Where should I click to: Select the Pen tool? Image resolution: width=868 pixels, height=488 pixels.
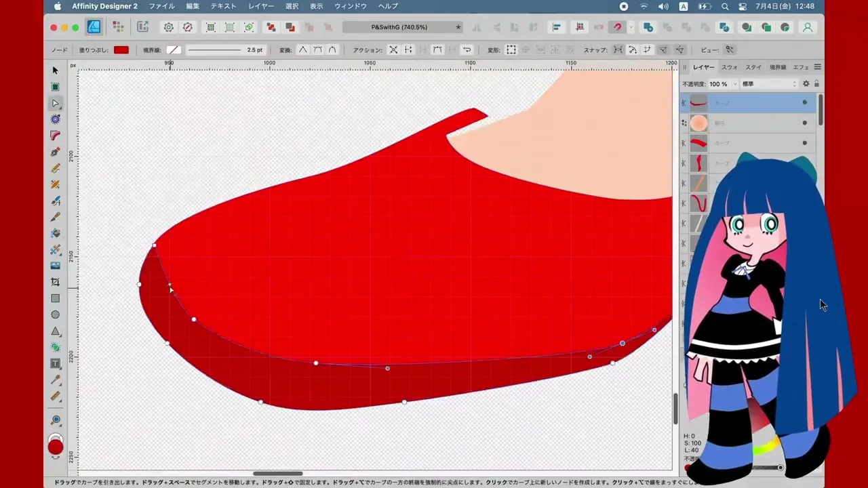pos(56,152)
